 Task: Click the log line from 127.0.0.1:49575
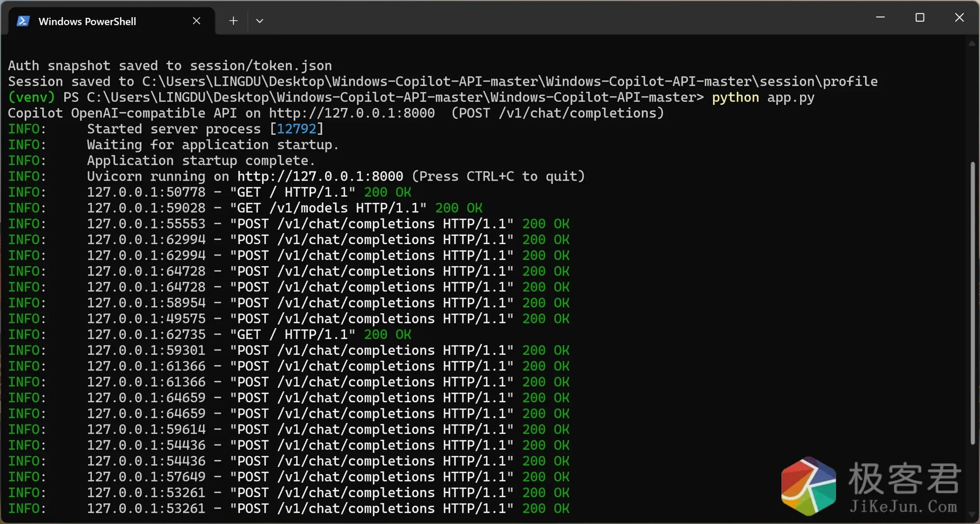pyautogui.click(x=289, y=319)
